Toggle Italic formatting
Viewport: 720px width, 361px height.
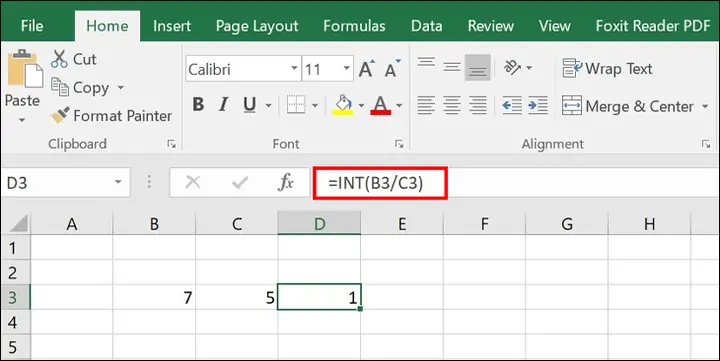[224, 105]
